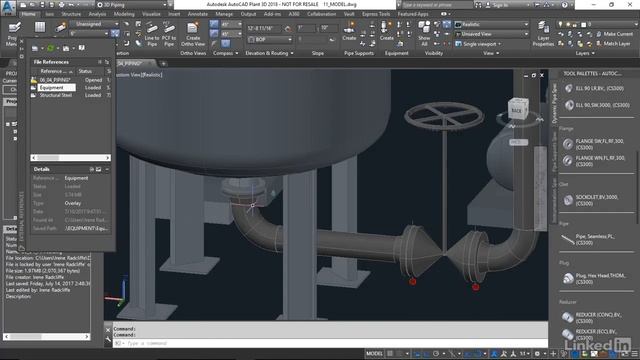
Task: Open the AutoCAD application menu button
Action: point(8,7)
